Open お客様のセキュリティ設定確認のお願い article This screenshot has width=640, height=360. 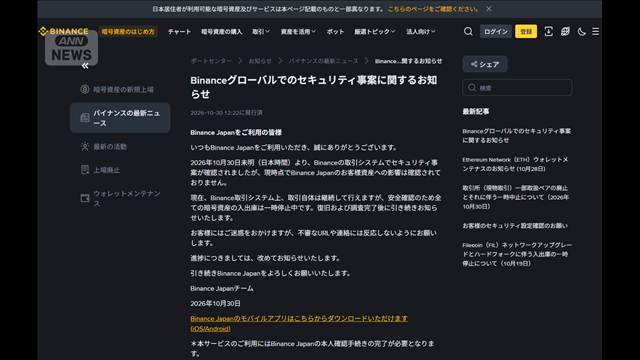coord(515,226)
